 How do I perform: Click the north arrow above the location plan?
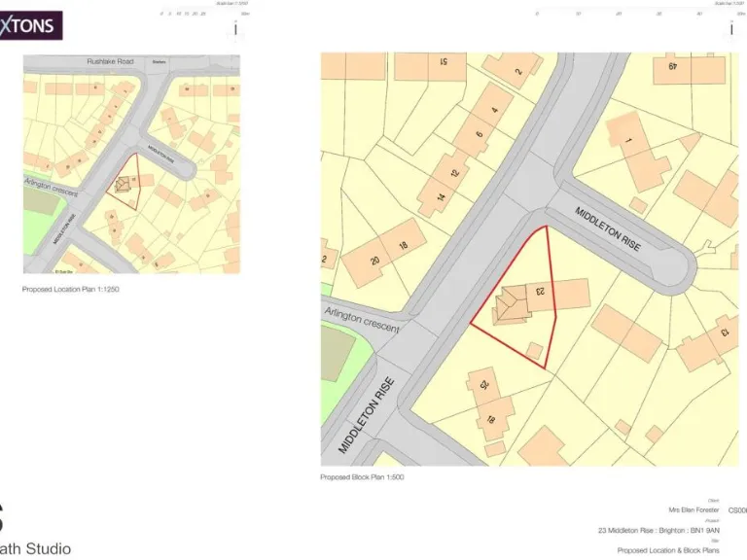click(x=232, y=29)
